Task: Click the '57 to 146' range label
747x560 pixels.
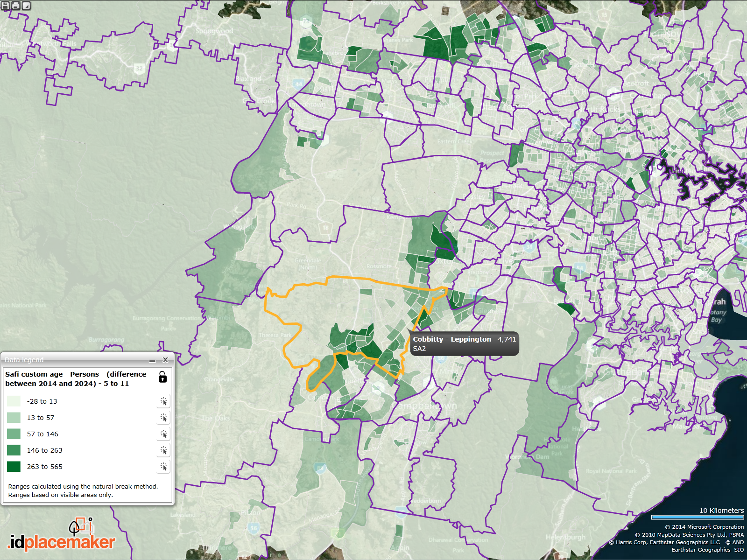Action: click(42, 434)
